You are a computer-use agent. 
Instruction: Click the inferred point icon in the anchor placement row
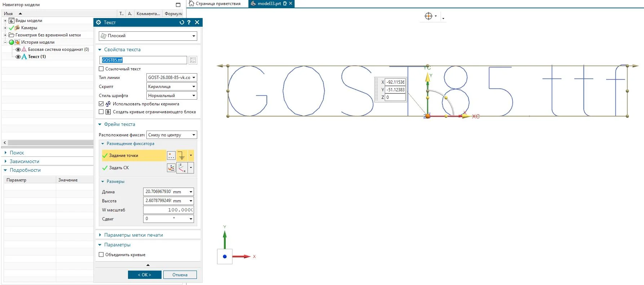[182, 155]
